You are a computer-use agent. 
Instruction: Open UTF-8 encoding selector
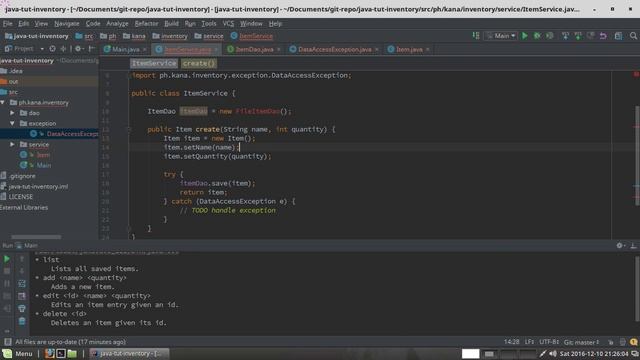coord(549,342)
